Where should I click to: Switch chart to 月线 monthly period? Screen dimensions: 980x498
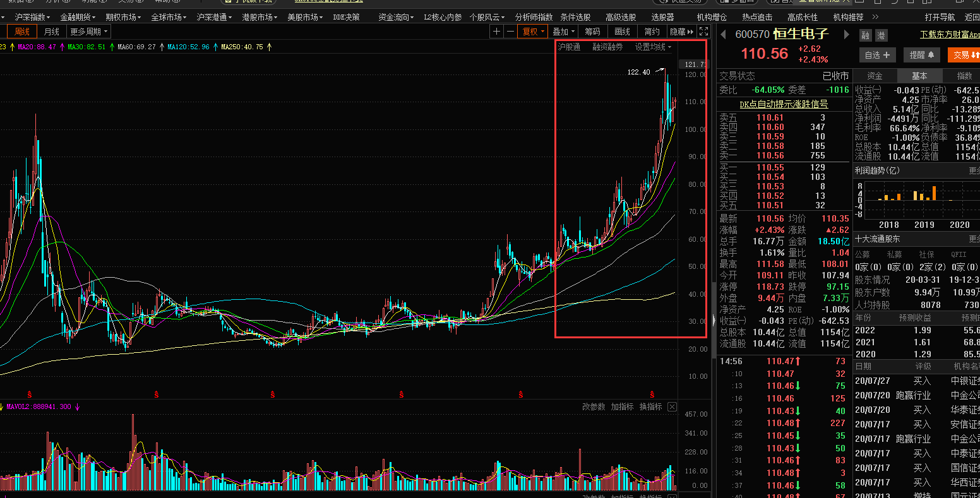pyautogui.click(x=52, y=32)
